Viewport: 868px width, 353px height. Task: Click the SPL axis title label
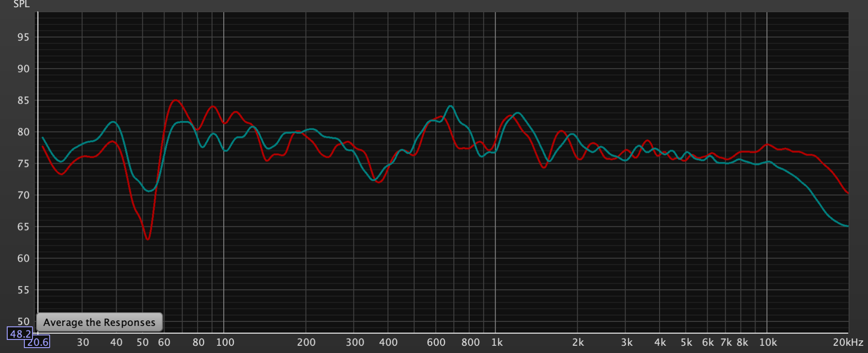(21, 5)
